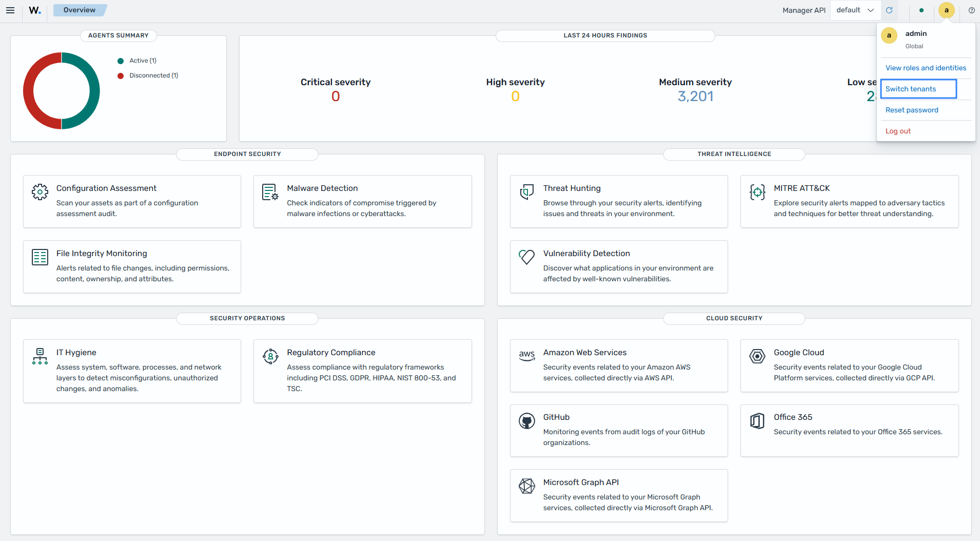Open Malware Detection card title
Screen dimensions: 980x541
[322, 188]
